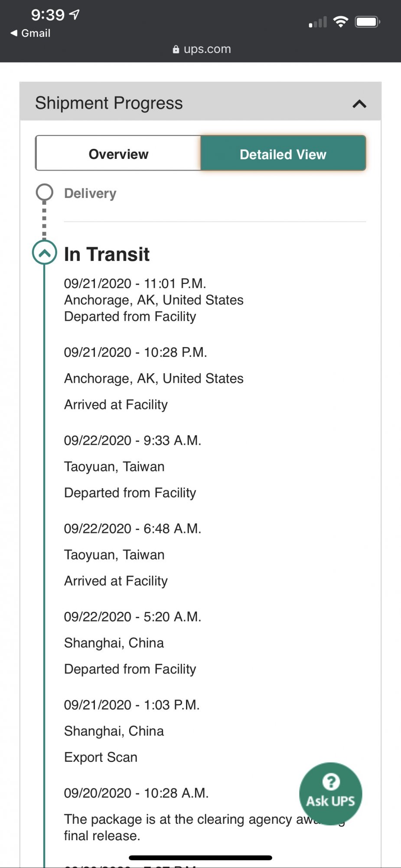Screen dimensions: 401x868
Task: Switch to the Overview tab
Action: click(118, 154)
